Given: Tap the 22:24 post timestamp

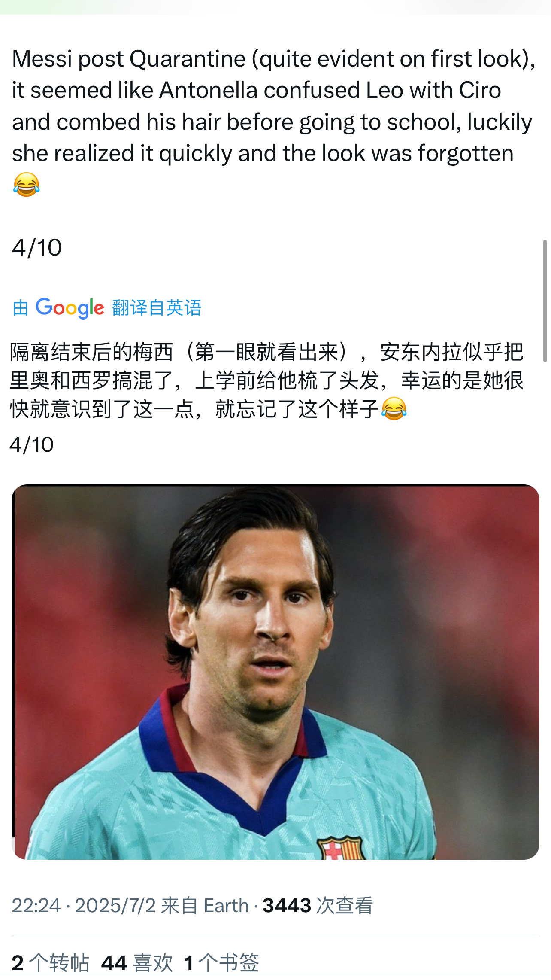Looking at the screenshot, I should pyautogui.click(x=36, y=906).
